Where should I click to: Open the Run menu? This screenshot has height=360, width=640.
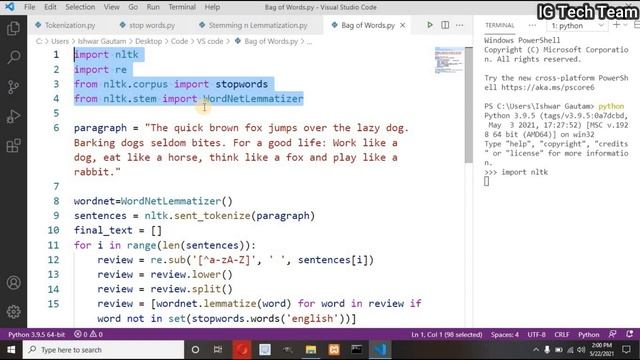[153, 7]
